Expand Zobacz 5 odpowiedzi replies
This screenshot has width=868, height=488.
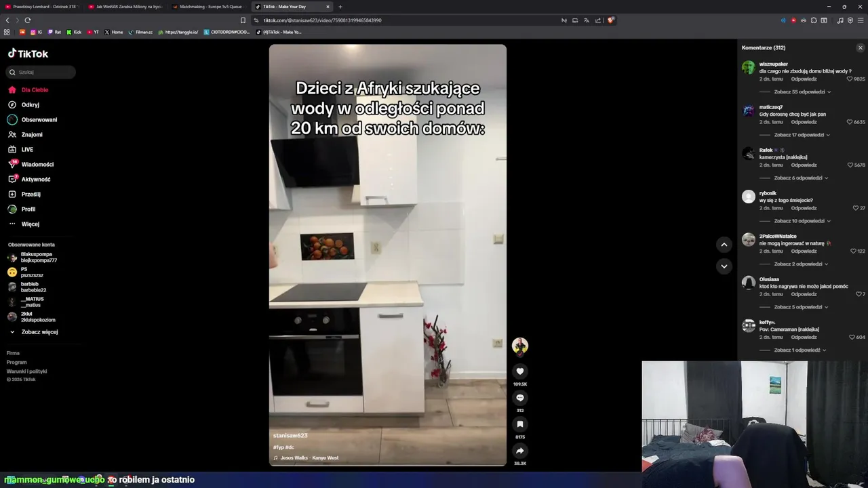coord(801,307)
